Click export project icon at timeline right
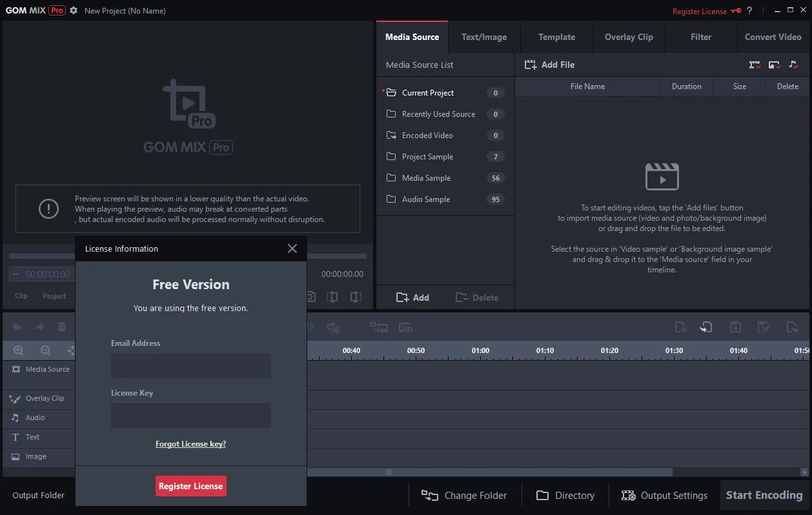 tap(793, 327)
